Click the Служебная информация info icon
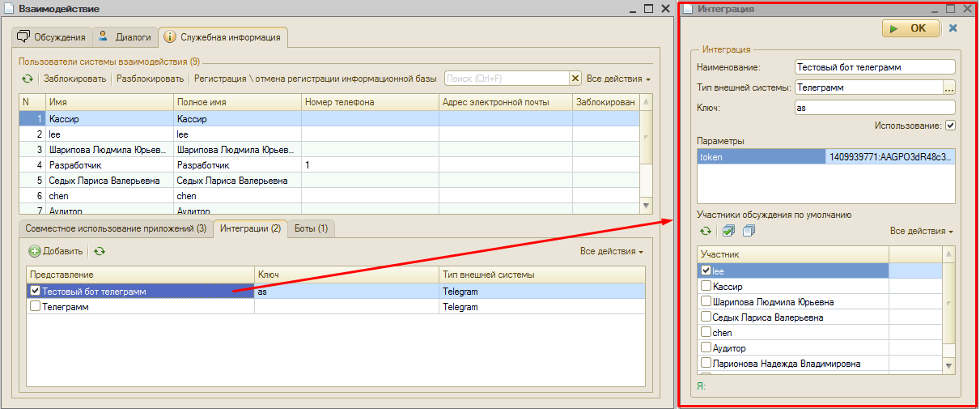Image resolution: width=980 pixels, height=409 pixels. 168,36
